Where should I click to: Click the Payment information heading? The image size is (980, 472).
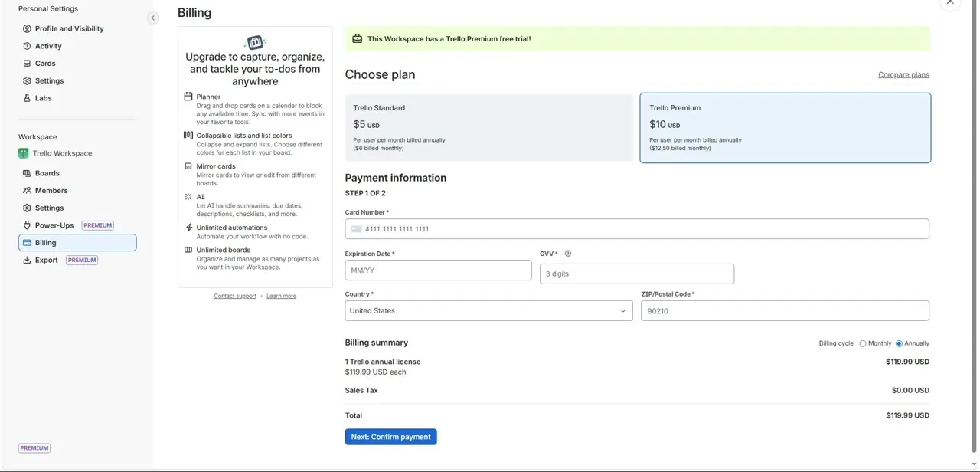[x=396, y=178]
